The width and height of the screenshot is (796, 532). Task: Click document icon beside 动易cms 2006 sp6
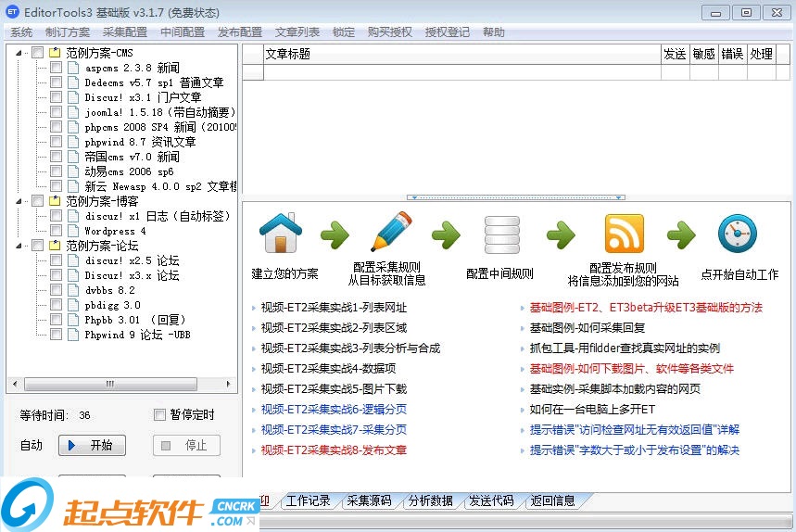coord(73,171)
